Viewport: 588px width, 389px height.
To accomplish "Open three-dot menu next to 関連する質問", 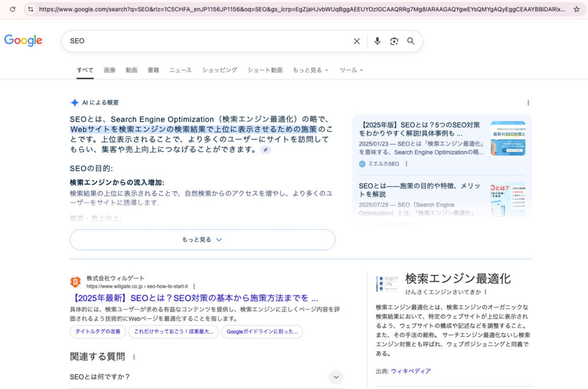I will coord(134,357).
